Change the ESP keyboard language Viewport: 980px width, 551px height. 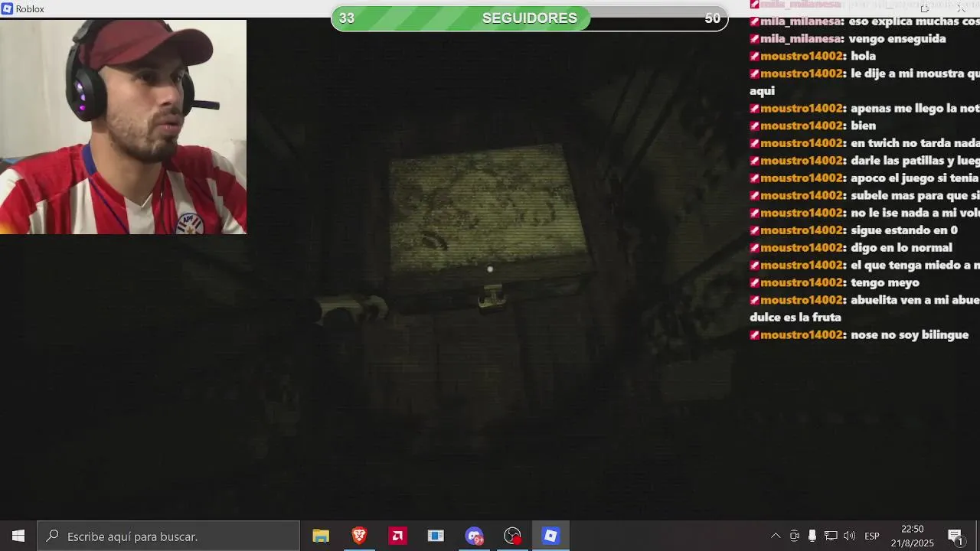click(x=872, y=536)
